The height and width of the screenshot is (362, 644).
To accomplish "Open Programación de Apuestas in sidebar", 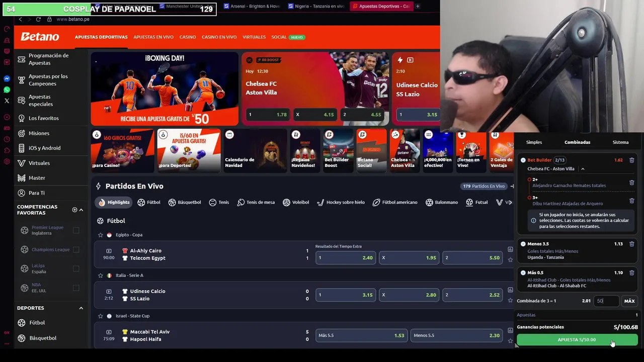I will point(49,59).
